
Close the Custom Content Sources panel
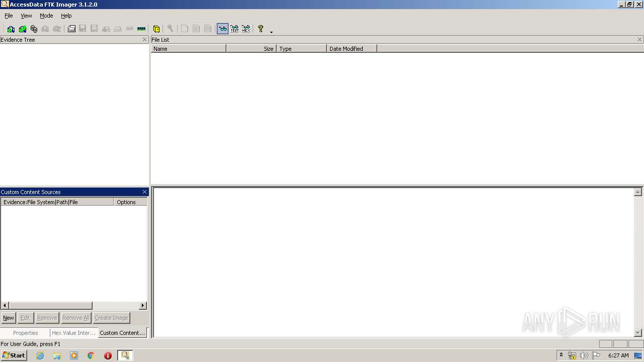(x=145, y=192)
